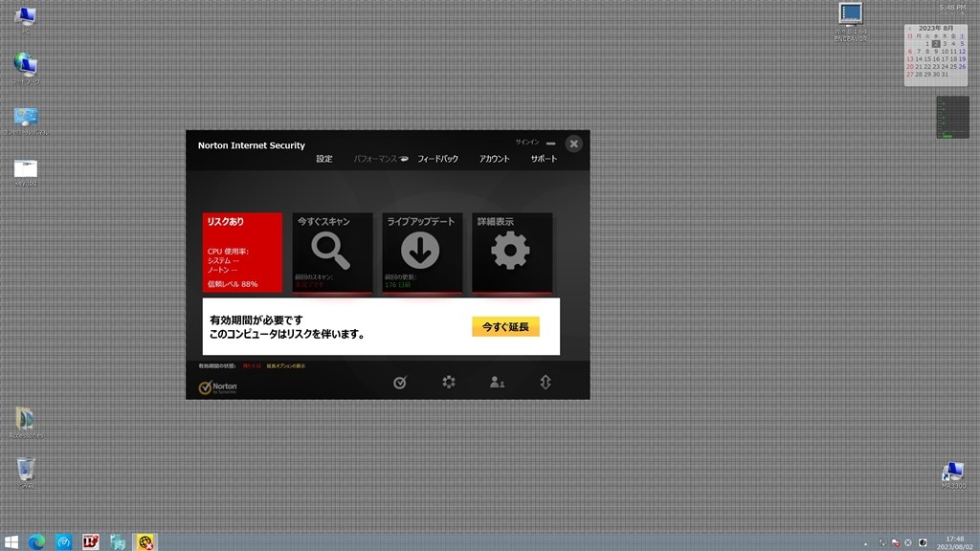Image resolution: width=980 pixels, height=551 pixels.
Task: Click the taskbar clock showing 17:48
Action: (954, 542)
